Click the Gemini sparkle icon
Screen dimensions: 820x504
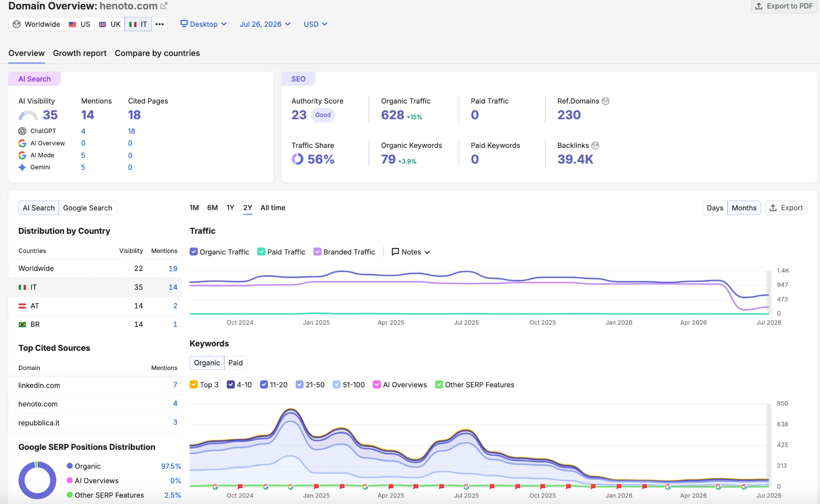[22, 167]
